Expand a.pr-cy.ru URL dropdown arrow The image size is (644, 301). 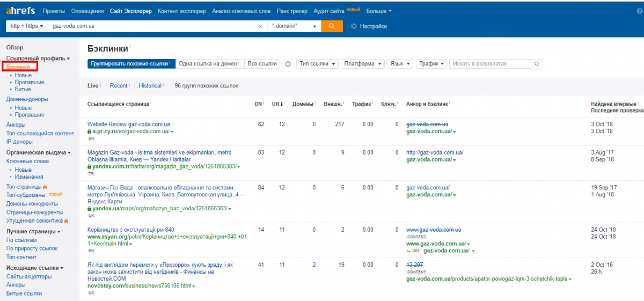click(x=172, y=132)
